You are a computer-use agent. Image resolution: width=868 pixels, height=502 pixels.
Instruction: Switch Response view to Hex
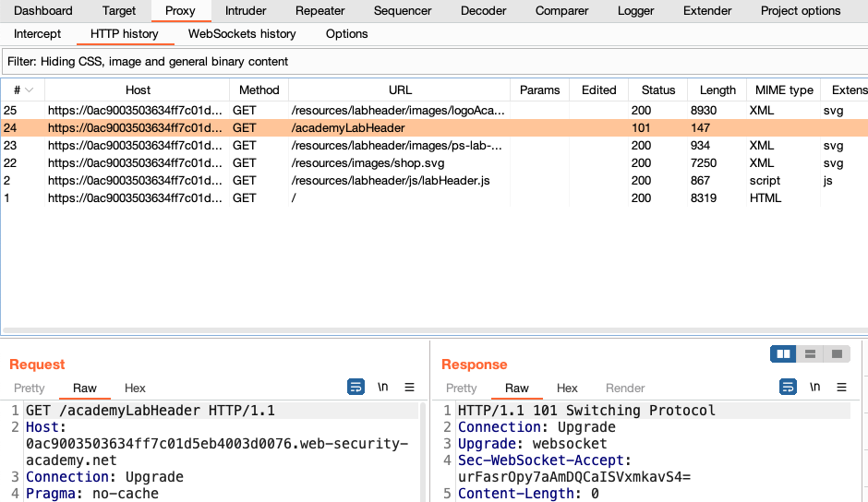567,388
